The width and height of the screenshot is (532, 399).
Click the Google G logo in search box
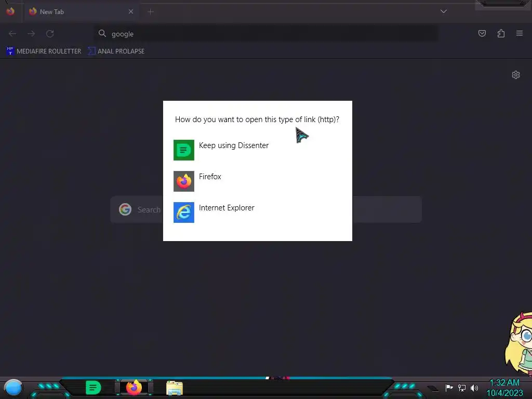[125, 209]
